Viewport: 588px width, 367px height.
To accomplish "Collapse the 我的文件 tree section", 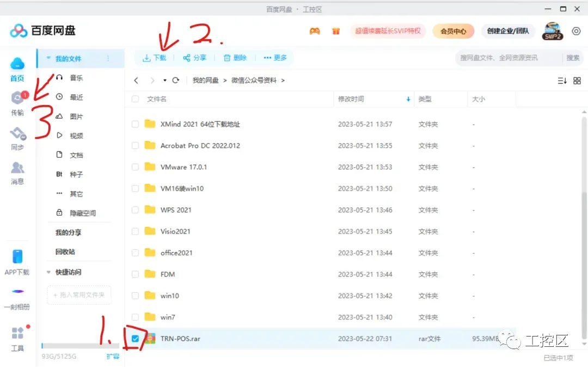I will 48,58.
